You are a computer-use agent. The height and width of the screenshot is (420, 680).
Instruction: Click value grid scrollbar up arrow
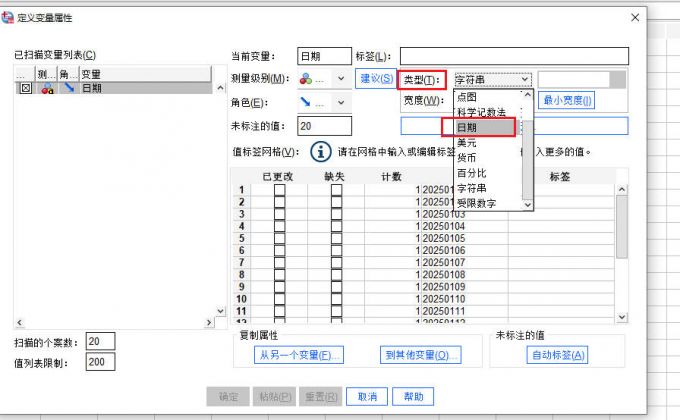click(622, 189)
